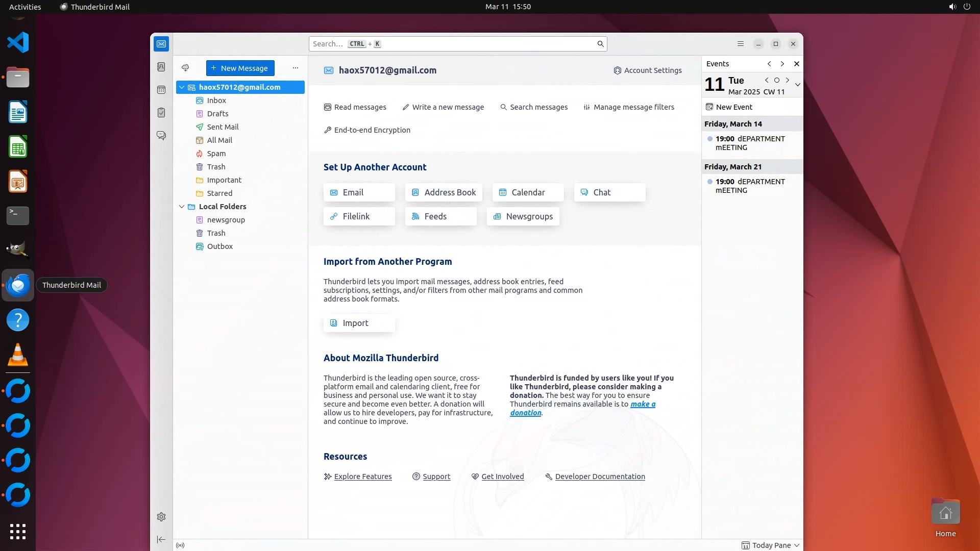Viewport: 980px width, 551px height.
Task: Select the Inbox folder
Action: point(216,101)
